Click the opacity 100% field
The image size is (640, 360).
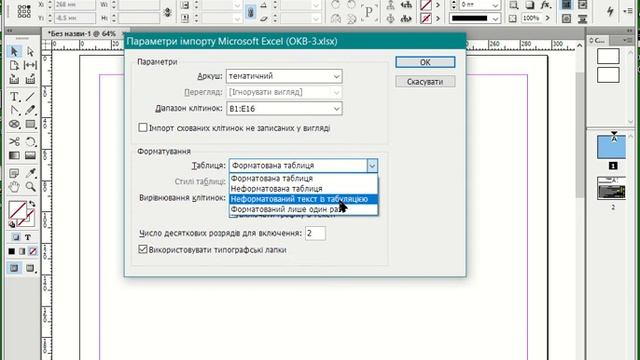(x=531, y=18)
